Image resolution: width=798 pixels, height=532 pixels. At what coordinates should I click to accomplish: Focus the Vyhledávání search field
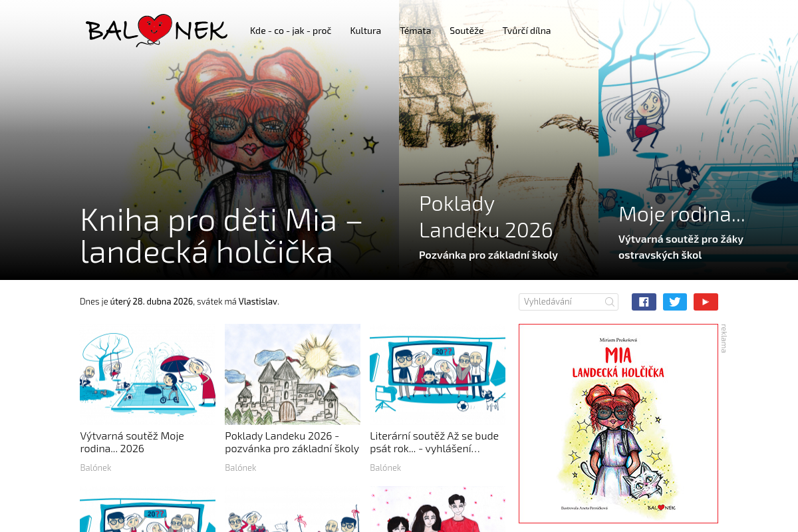(x=569, y=302)
